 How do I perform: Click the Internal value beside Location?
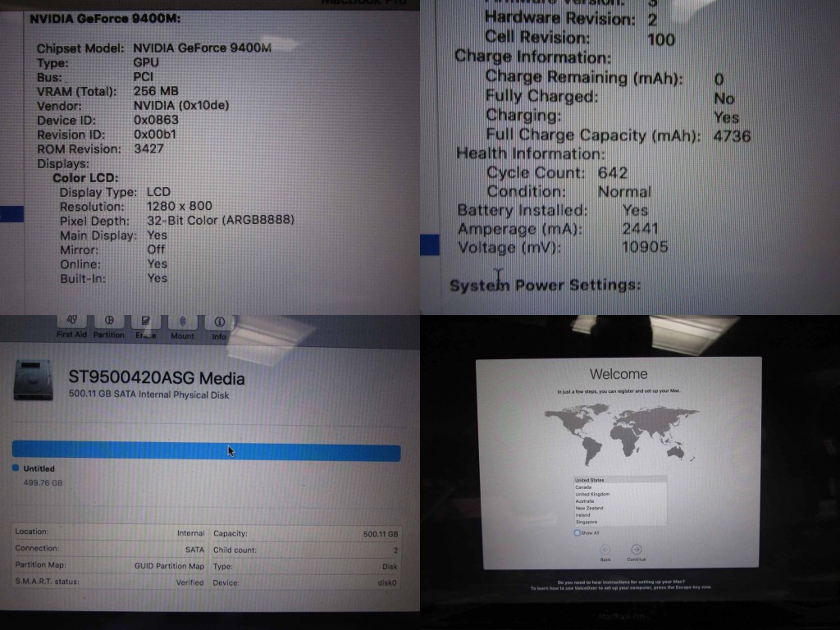tap(190, 533)
